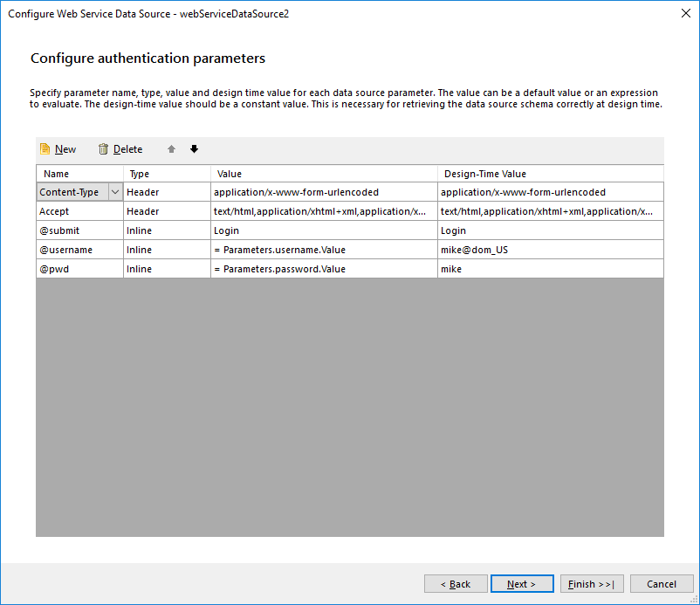Click the Type column header

tap(166, 174)
